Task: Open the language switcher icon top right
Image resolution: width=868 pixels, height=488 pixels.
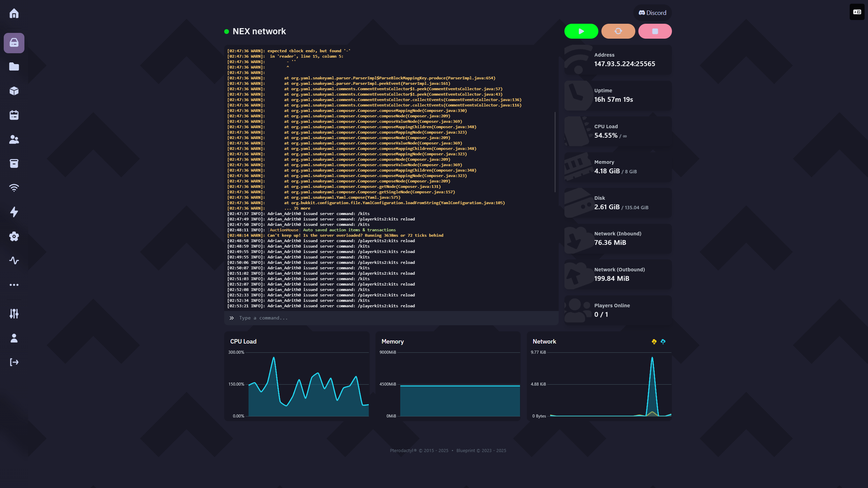Action: click(857, 12)
